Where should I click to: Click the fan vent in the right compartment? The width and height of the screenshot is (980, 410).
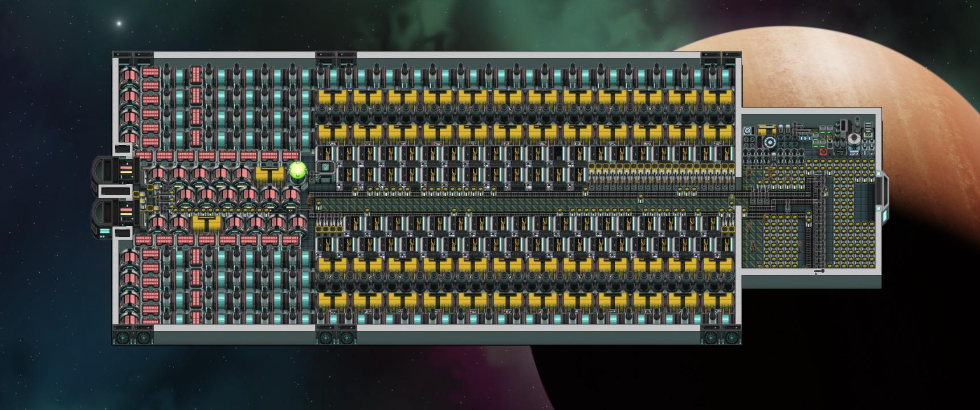[x=748, y=131]
